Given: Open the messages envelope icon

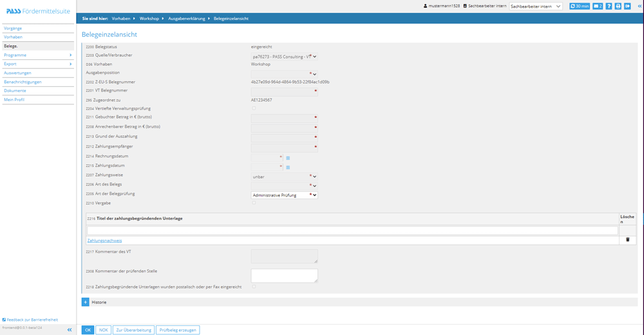Looking at the screenshot, I should (598, 6).
